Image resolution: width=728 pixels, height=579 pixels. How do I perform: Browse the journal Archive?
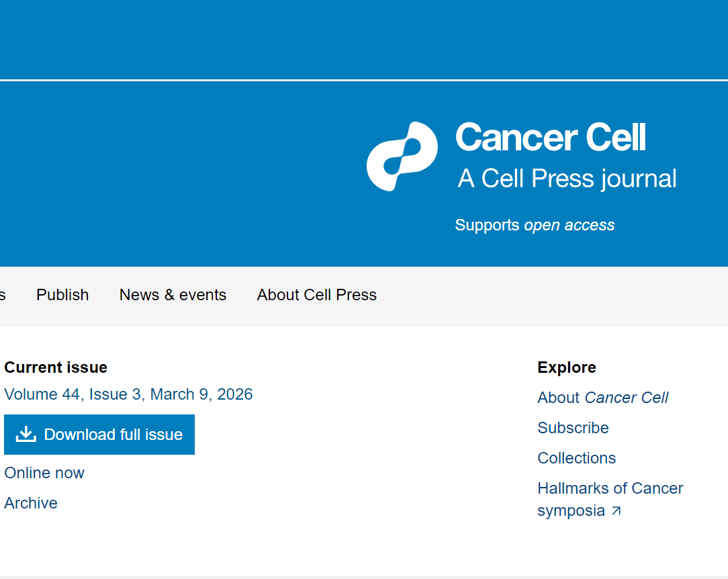(30, 503)
